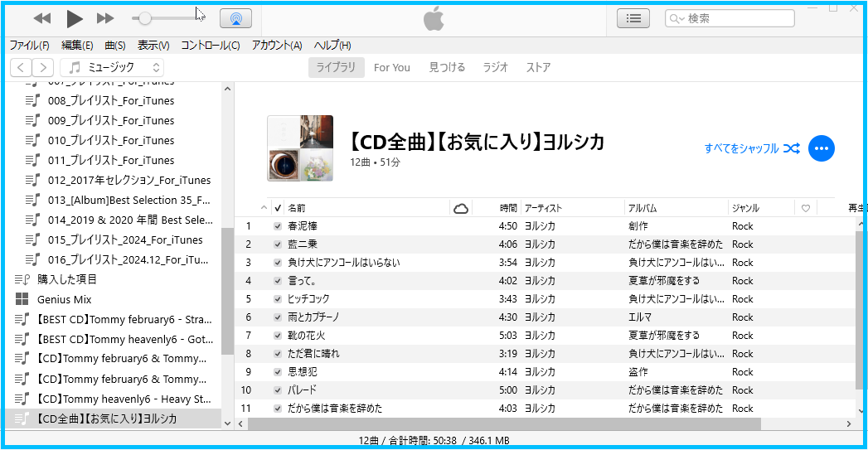
Task: Open the AirPlay output selector
Action: point(235,18)
